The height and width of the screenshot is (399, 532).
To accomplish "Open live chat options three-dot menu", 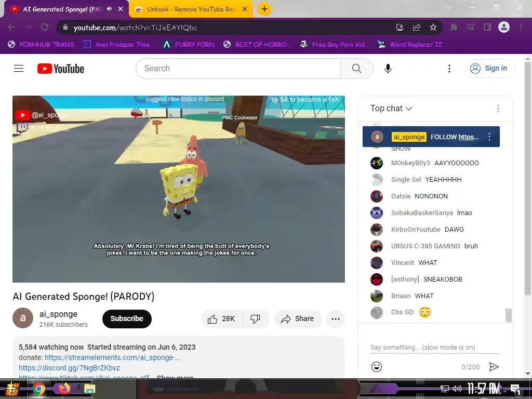I will tap(498, 109).
